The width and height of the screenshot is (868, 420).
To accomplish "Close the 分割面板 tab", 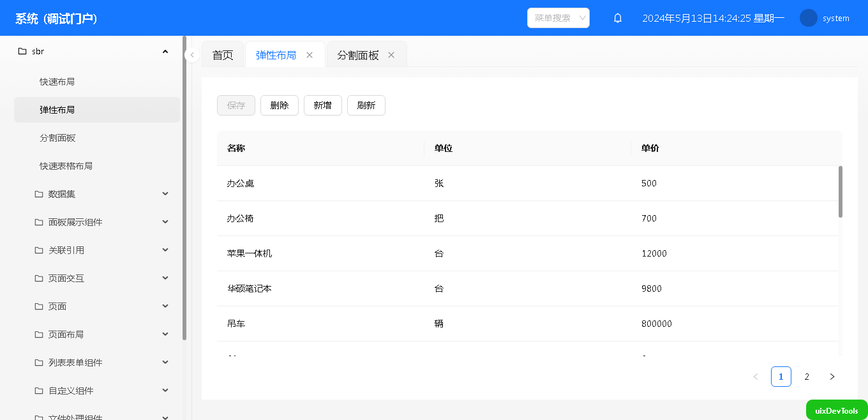I will click(x=391, y=55).
